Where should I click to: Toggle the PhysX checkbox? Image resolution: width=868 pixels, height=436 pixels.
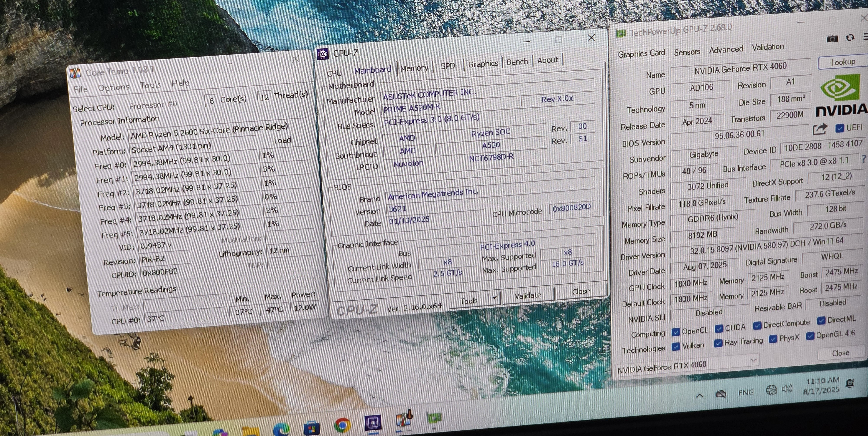773,338
